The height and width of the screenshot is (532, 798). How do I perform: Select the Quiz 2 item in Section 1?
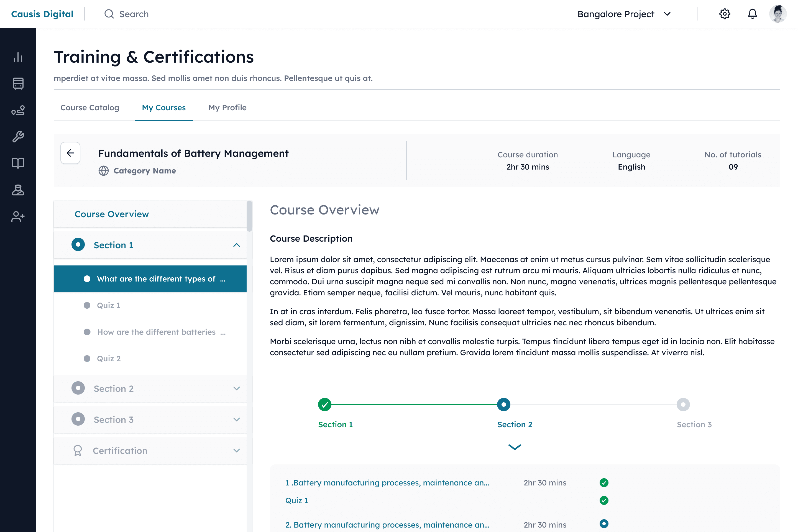[x=109, y=359]
